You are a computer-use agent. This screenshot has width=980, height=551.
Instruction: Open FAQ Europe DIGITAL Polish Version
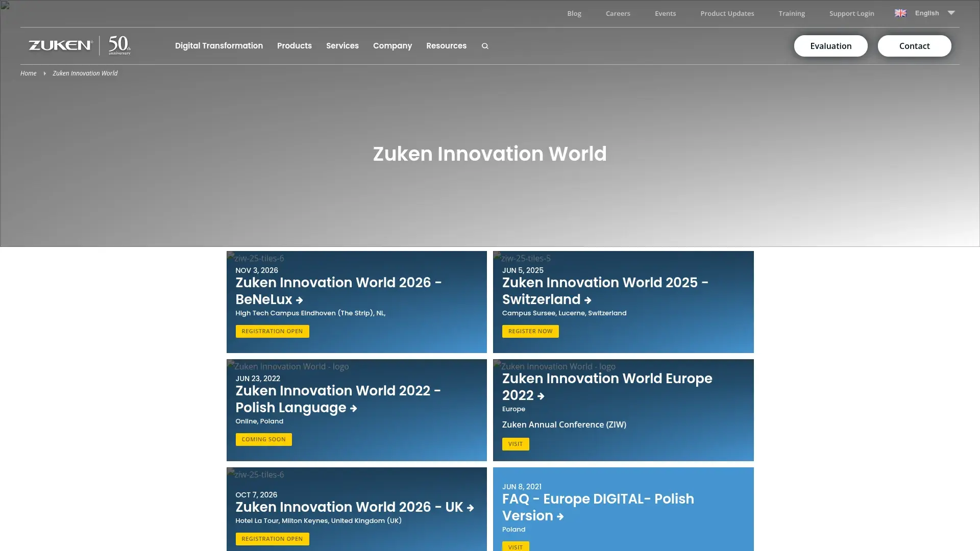click(x=598, y=507)
